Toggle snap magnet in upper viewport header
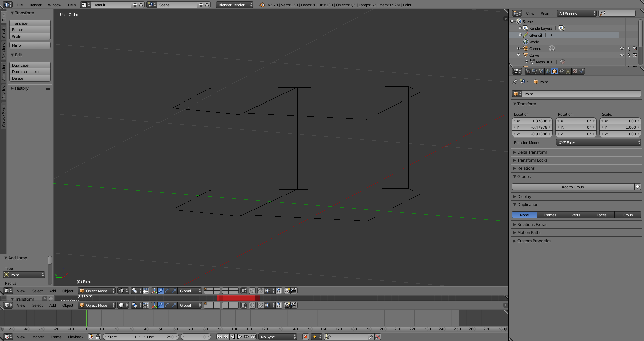Screen dimensions: 644x341 260,291
